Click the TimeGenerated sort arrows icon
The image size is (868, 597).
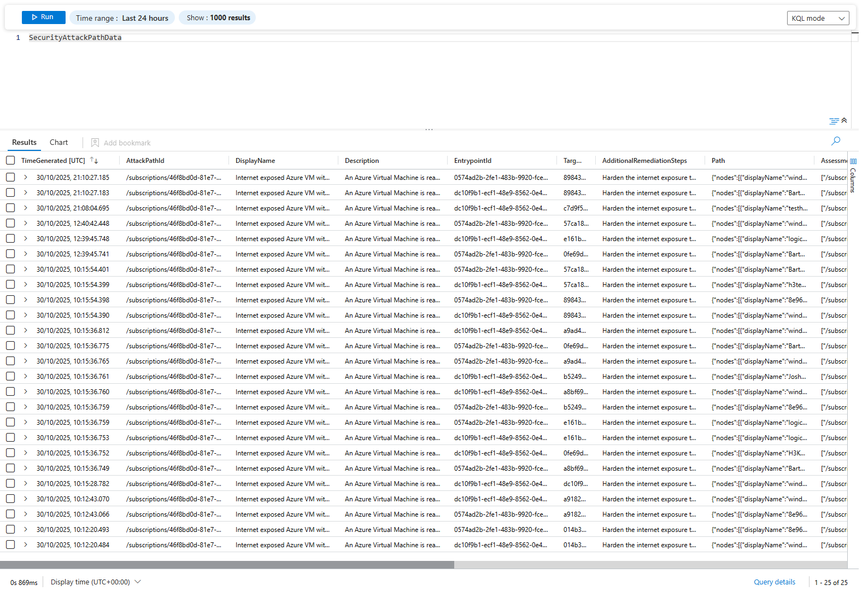(94, 161)
